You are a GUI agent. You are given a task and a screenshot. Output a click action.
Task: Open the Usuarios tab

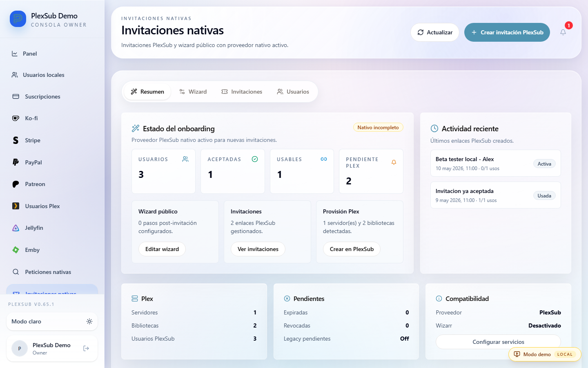tap(293, 92)
